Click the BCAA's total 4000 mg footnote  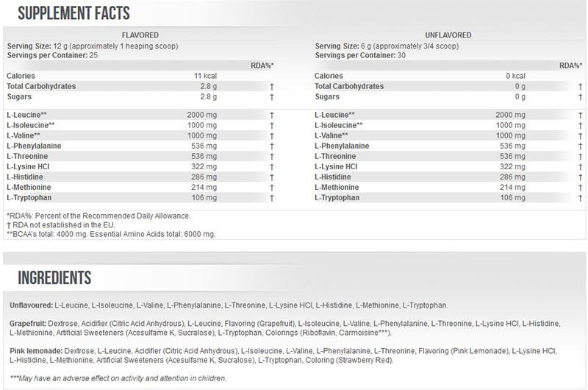111,234
